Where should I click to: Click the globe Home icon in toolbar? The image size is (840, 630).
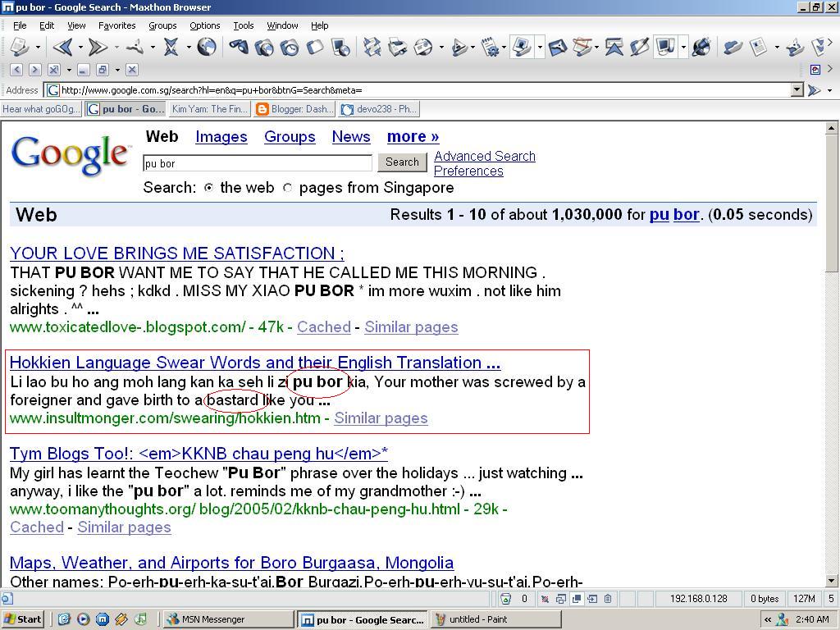(206, 47)
